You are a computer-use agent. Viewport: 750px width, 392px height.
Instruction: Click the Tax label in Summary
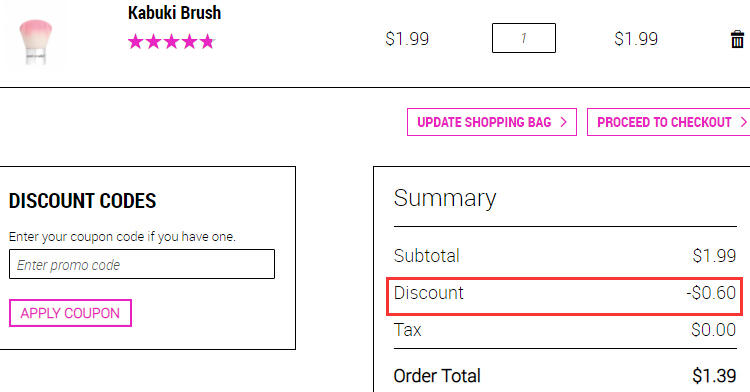point(408,330)
